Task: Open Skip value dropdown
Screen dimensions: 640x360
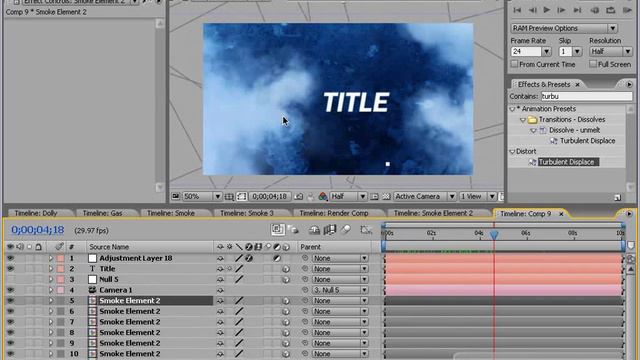Action: click(577, 52)
